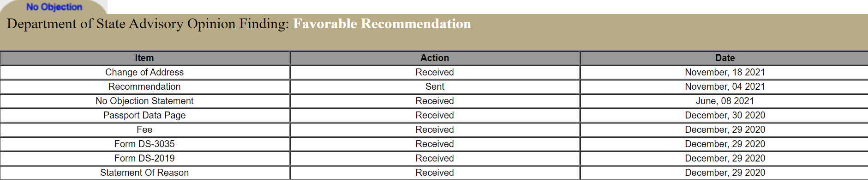Click the No Objection Statement cell
This screenshot has width=868, height=180.
pyautogui.click(x=144, y=101)
